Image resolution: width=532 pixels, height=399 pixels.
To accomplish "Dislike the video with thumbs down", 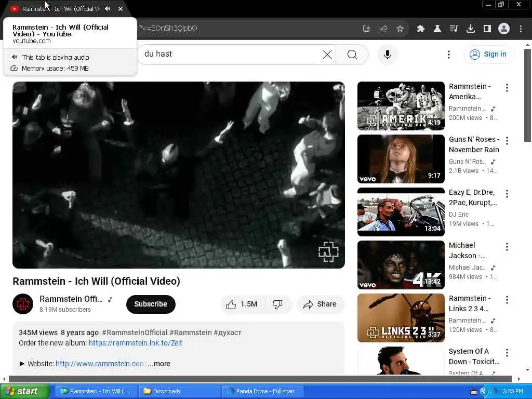I will point(277,304).
